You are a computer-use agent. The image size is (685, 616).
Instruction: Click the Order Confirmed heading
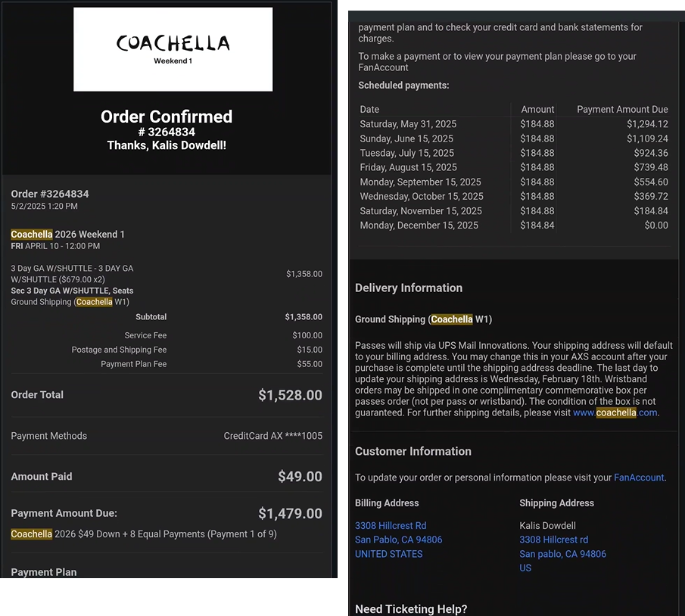point(167,117)
